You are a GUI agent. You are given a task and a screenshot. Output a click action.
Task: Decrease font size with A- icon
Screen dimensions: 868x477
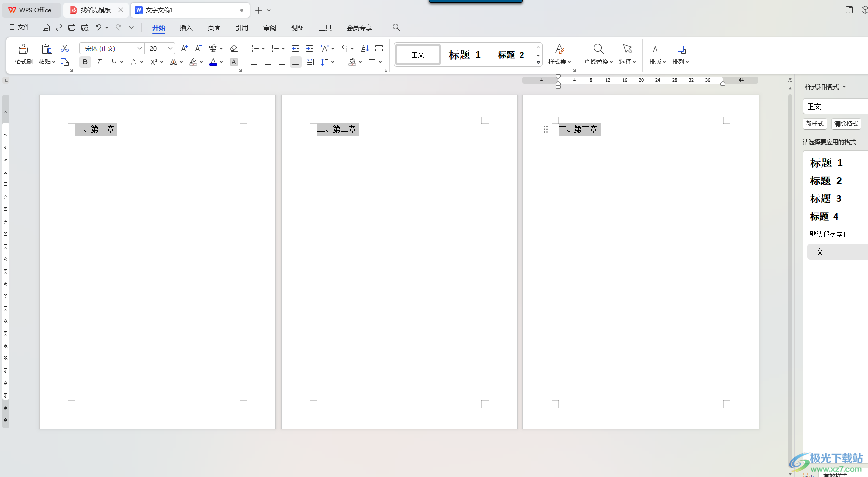(x=198, y=48)
